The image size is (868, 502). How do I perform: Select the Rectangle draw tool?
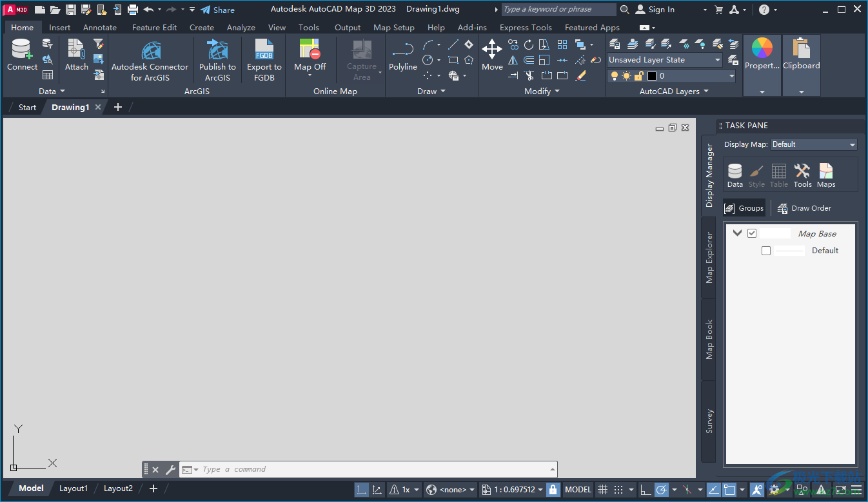[x=453, y=60]
